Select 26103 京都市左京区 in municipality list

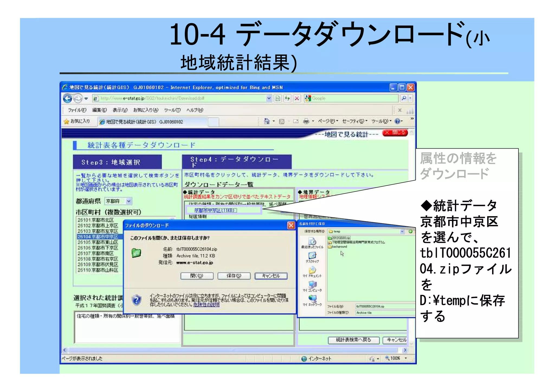[x=98, y=231]
